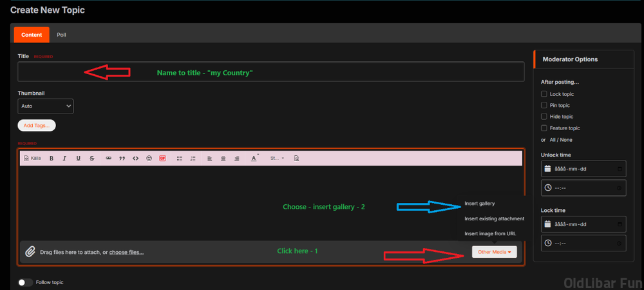The width and height of the screenshot is (644, 290).
Task: Switch to the Poll tab
Action: pyautogui.click(x=61, y=35)
